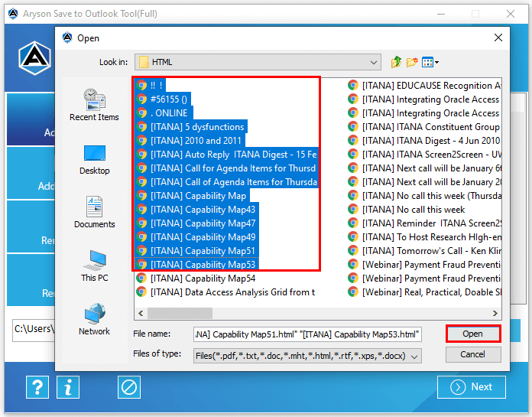Click Chrome icon of '[ITANA] EDUCAUSE Recognition'
The width and height of the screenshot is (532, 417).
[x=353, y=85]
